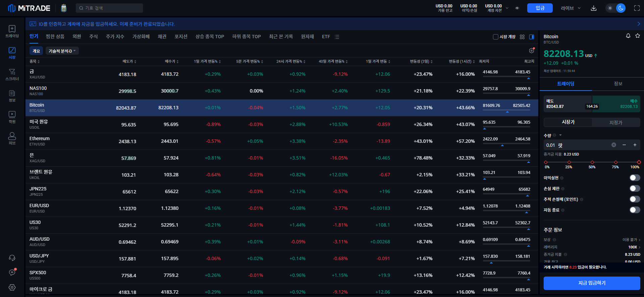The image size is (644, 297).
Task: Click the Bitcoin price alert bell
Action: click(628, 36)
